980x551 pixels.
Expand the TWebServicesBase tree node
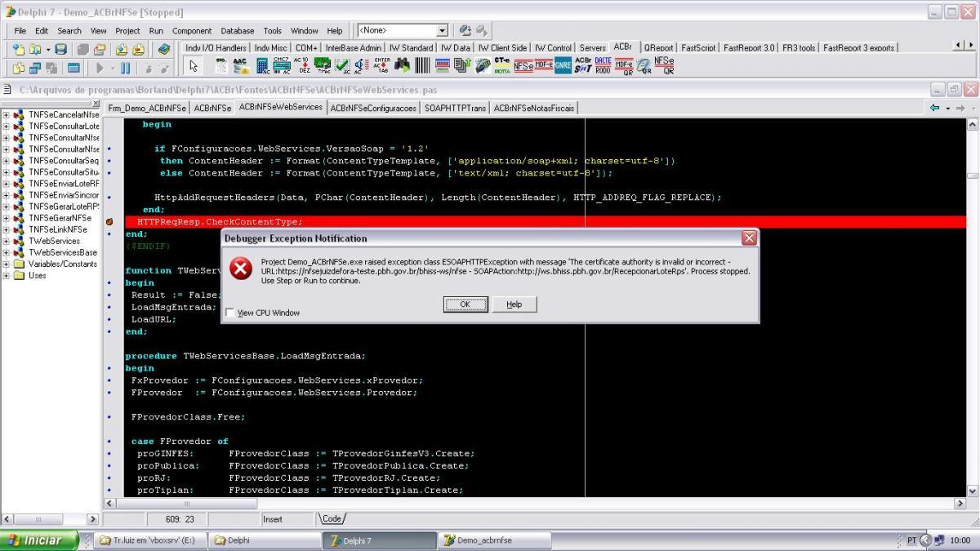pyautogui.click(x=7, y=252)
